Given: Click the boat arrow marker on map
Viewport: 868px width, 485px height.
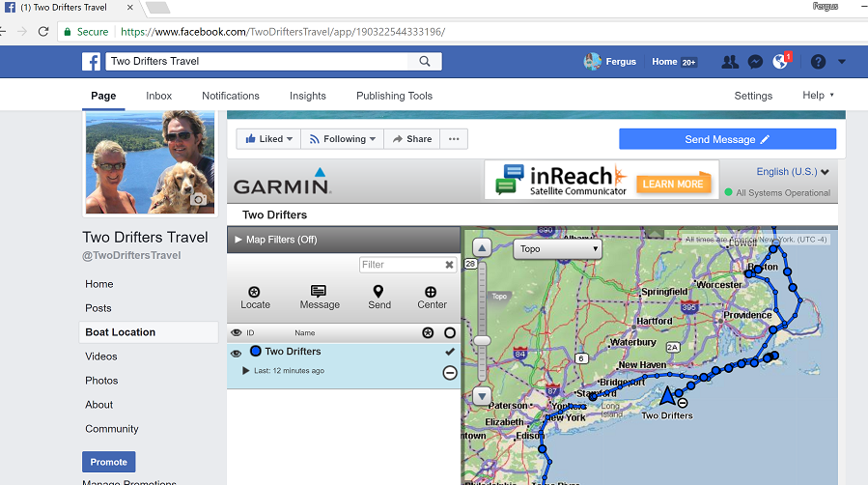Looking at the screenshot, I should [x=667, y=396].
